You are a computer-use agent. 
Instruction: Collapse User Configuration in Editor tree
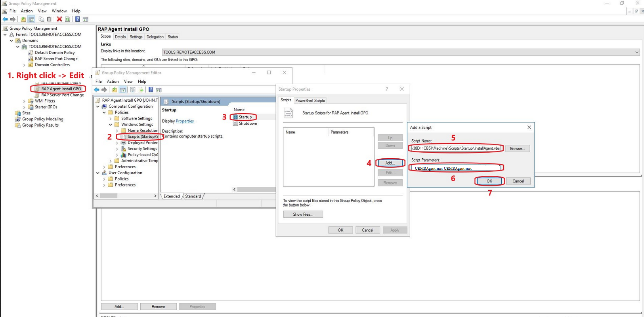[98, 173]
